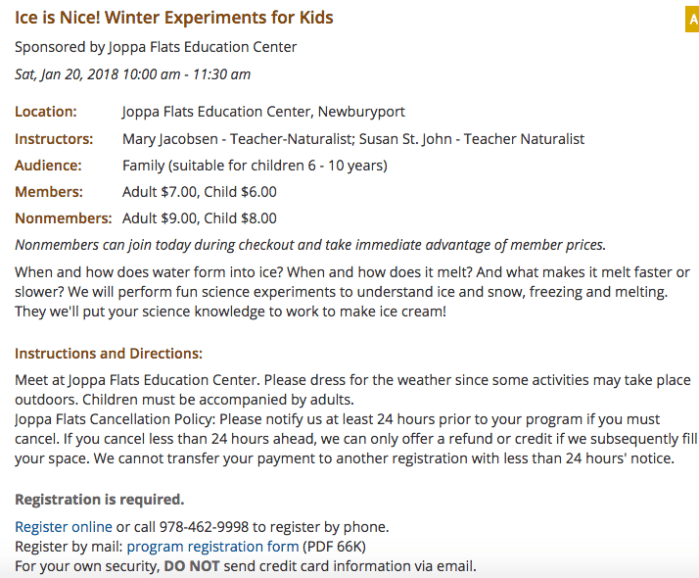This screenshot has height=578, width=699.
Task: Click the orange A button at top right
Action: (x=692, y=21)
